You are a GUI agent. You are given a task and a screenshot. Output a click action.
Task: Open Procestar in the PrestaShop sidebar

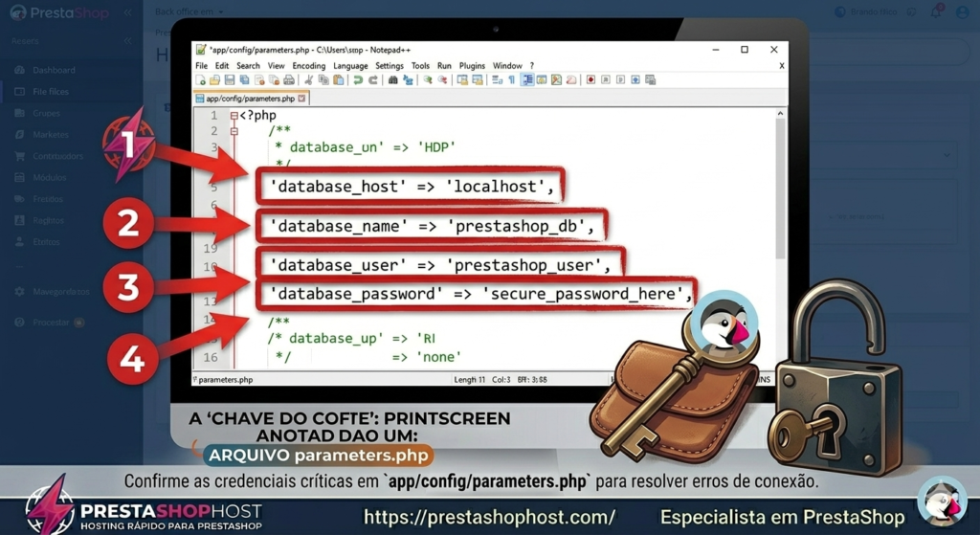[x=51, y=323]
